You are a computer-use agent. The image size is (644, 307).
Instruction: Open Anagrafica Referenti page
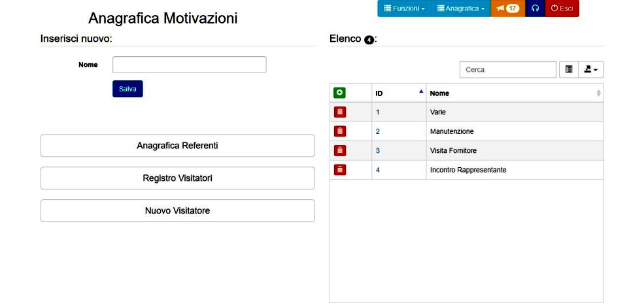177,146
